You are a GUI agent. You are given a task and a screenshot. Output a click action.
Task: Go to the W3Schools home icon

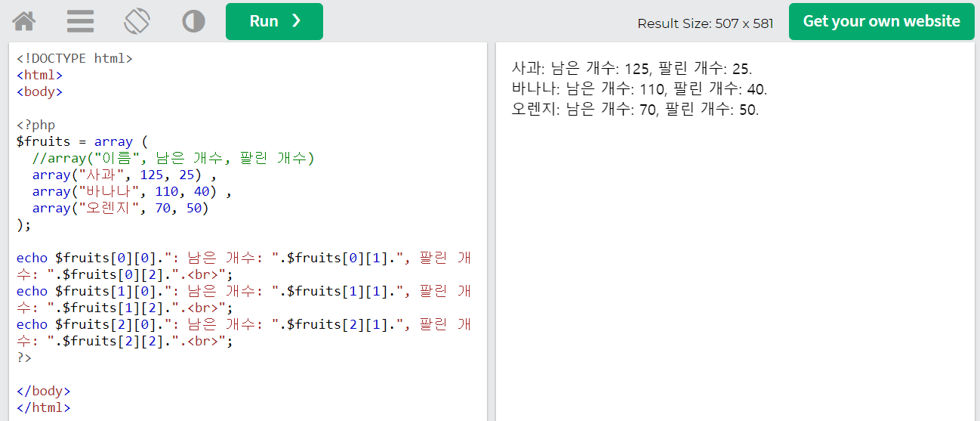(23, 21)
